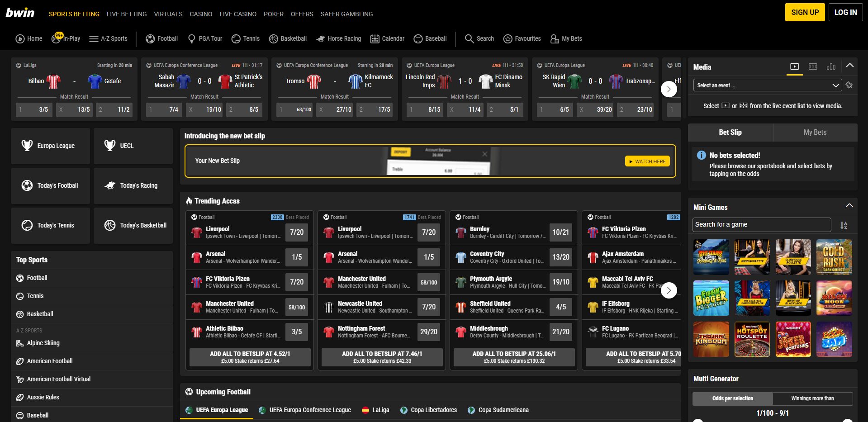
Task: Open Gold Rush mini game thumbnail
Action: coord(835,257)
